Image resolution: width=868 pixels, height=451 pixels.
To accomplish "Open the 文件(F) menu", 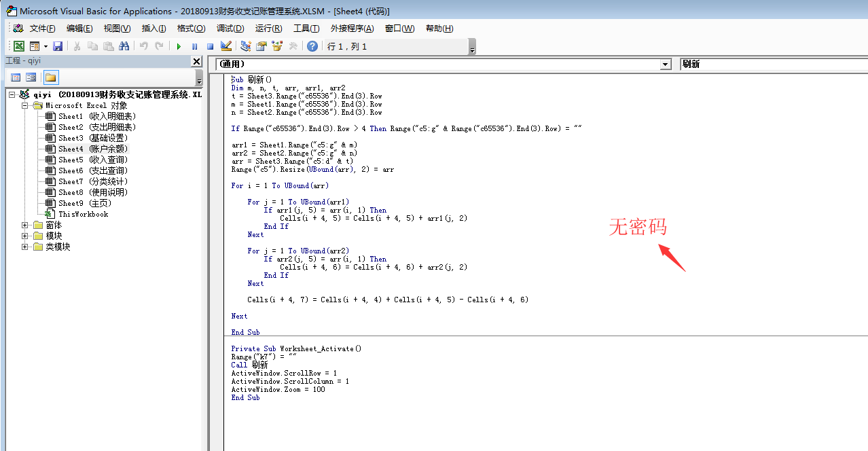I will [x=42, y=29].
